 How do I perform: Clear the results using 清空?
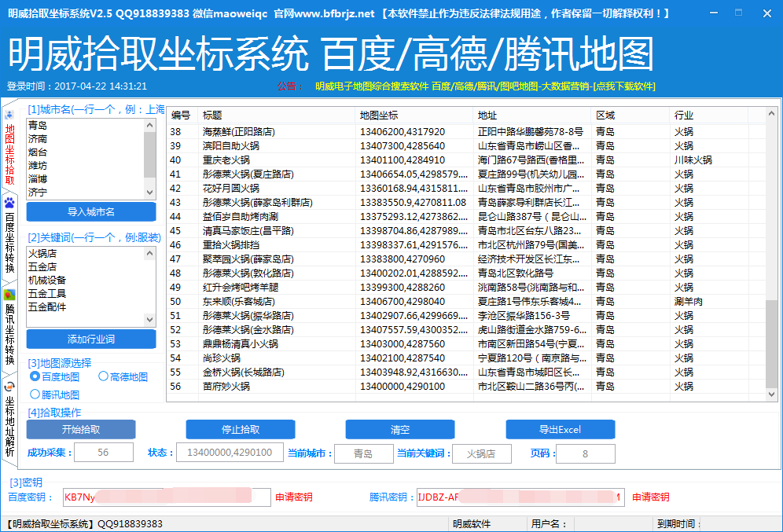(x=400, y=430)
